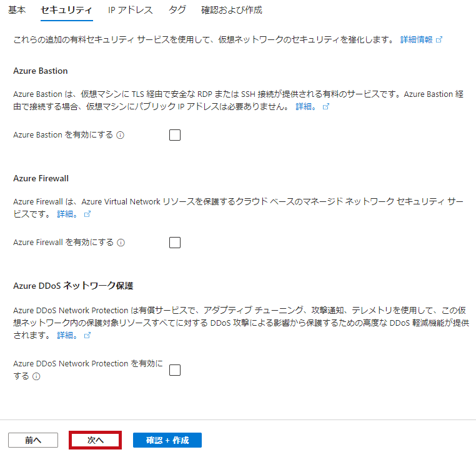
Task: Show info tooltip for Azure Bastion を有効にする
Action: pyautogui.click(x=121, y=135)
